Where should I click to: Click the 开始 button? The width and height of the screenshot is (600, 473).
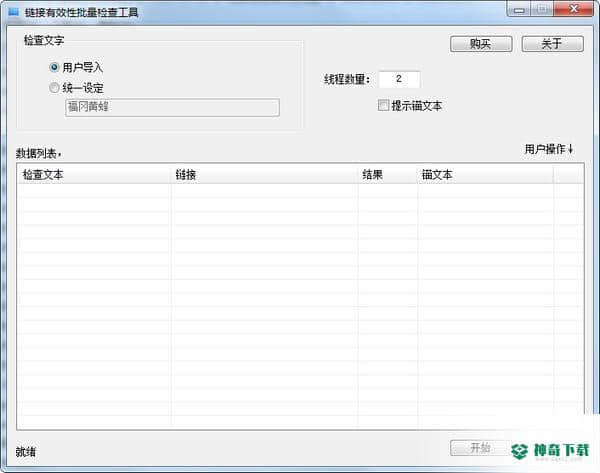(480, 448)
